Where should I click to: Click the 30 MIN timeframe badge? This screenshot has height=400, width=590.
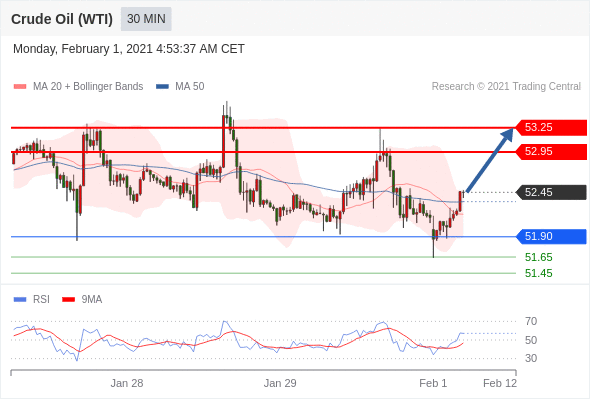pos(146,19)
